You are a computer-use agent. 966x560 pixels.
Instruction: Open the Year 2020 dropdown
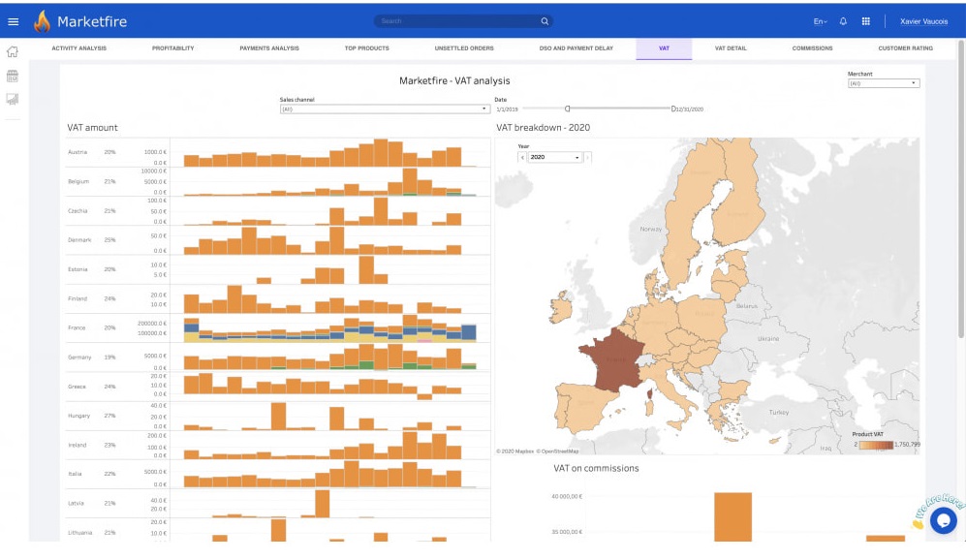(x=555, y=157)
